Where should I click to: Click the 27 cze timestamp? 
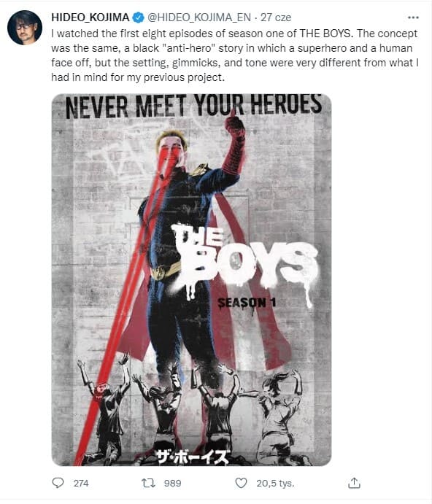pos(276,18)
